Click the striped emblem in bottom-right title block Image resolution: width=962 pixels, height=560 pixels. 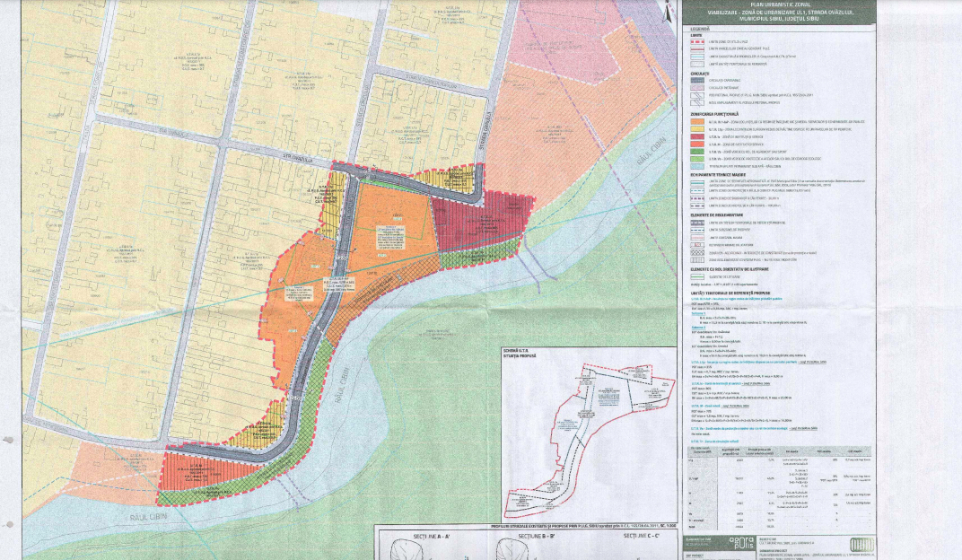pyautogui.click(x=861, y=545)
